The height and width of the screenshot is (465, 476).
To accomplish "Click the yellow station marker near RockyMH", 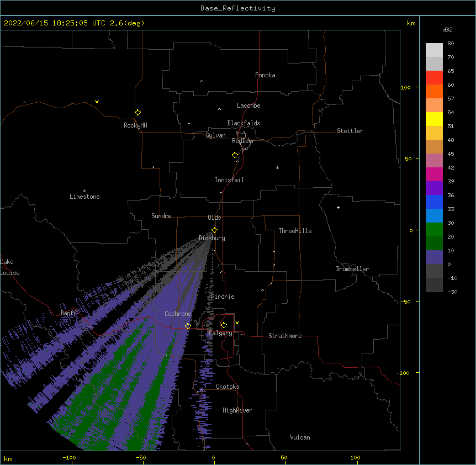I will click(137, 113).
